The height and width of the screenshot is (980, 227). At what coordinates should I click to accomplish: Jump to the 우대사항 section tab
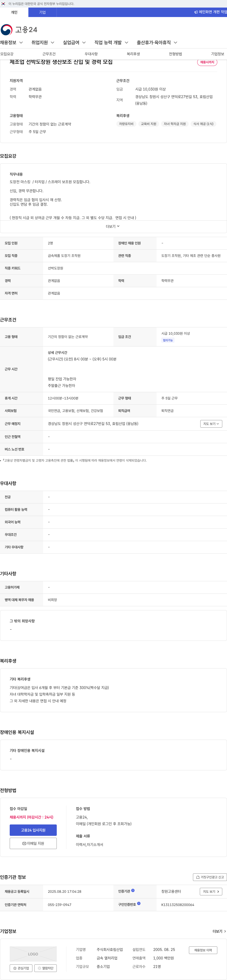pyautogui.click(x=91, y=54)
